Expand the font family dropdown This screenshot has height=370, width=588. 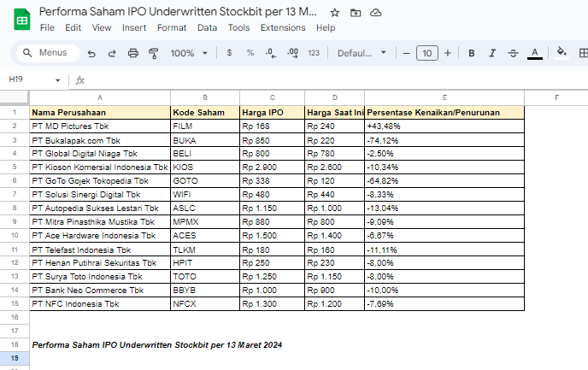[x=362, y=53]
